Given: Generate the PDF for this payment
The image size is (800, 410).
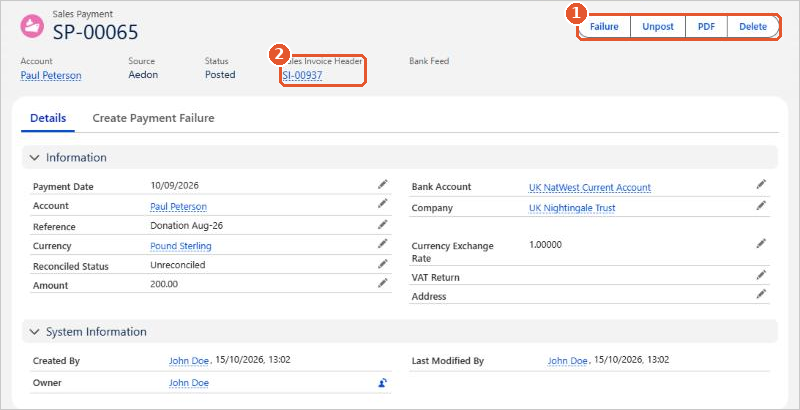Looking at the screenshot, I should [x=706, y=27].
